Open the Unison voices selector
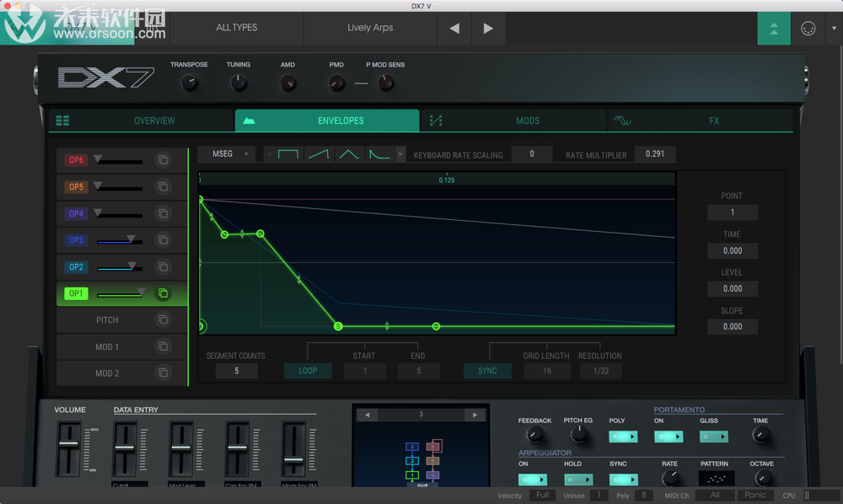 [x=599, y=495]
